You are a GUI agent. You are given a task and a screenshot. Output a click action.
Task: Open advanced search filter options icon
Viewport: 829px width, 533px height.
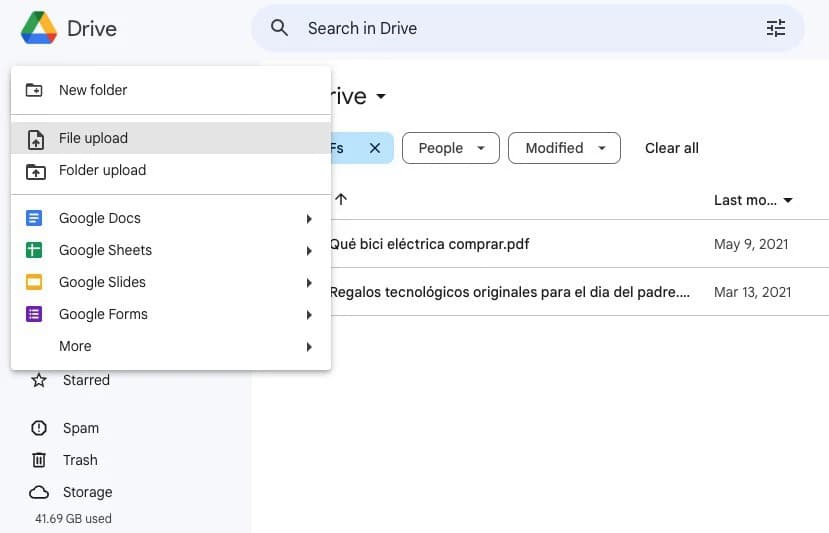[x=776, y=28]
